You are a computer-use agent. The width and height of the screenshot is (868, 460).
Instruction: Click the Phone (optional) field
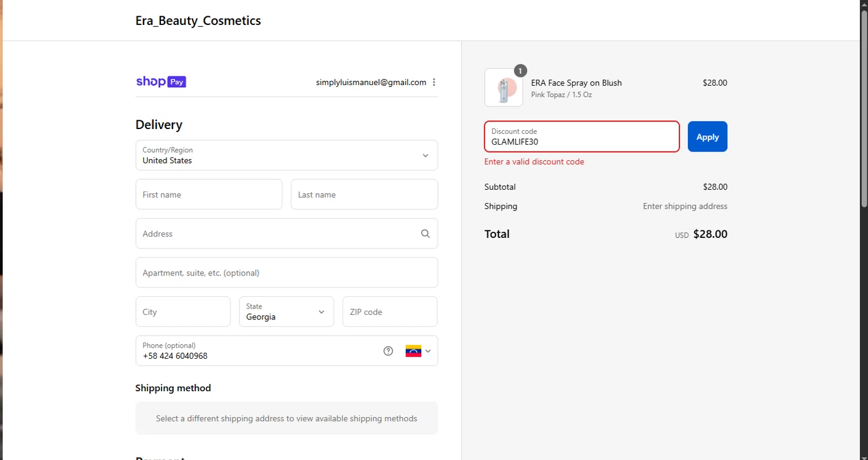pos(286,351)
